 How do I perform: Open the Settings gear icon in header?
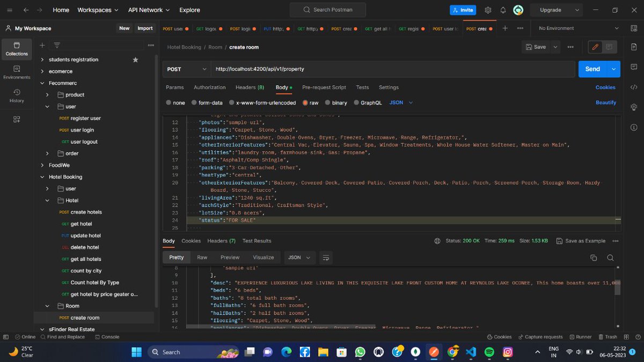(488, 10)
